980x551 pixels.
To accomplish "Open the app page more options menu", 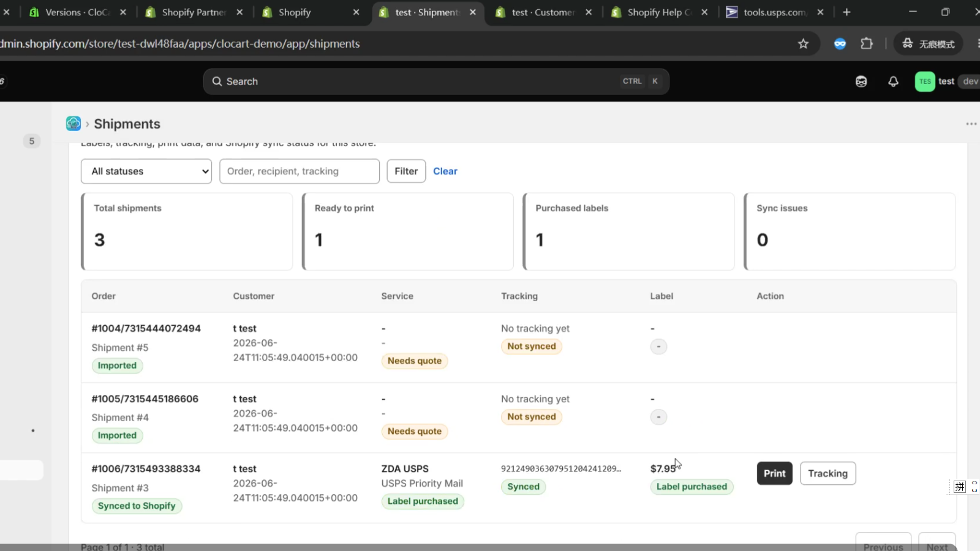I will tap(971, 124).
